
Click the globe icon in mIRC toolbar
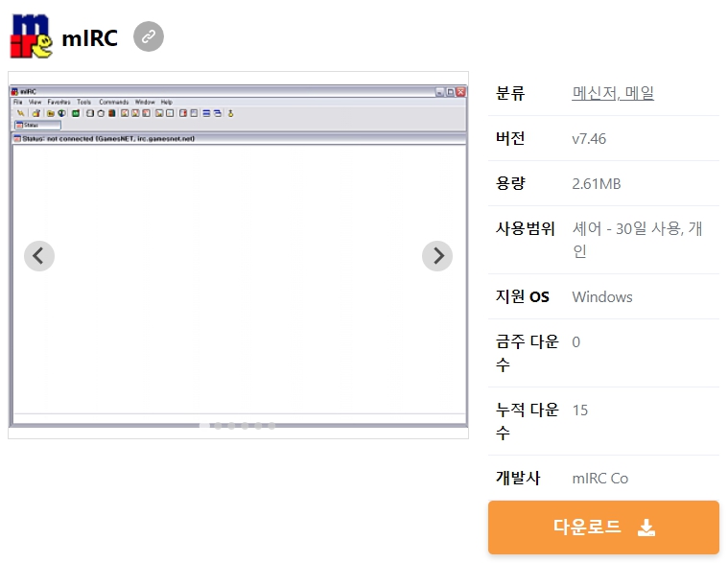click(61, 113)
